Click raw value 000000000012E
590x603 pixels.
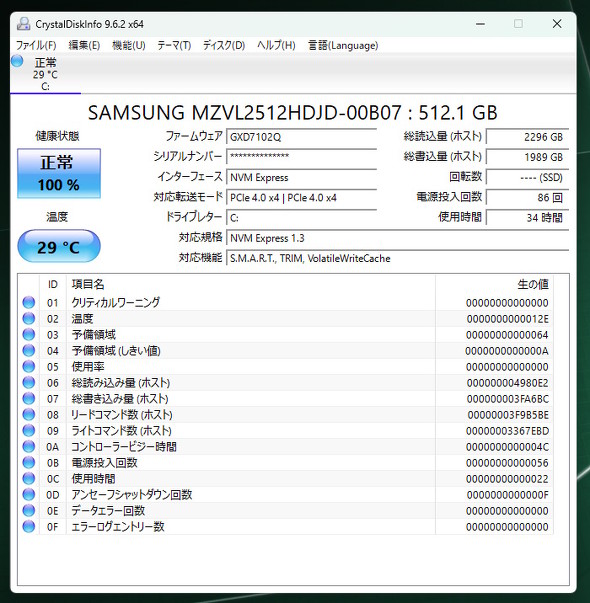(508, 319)
